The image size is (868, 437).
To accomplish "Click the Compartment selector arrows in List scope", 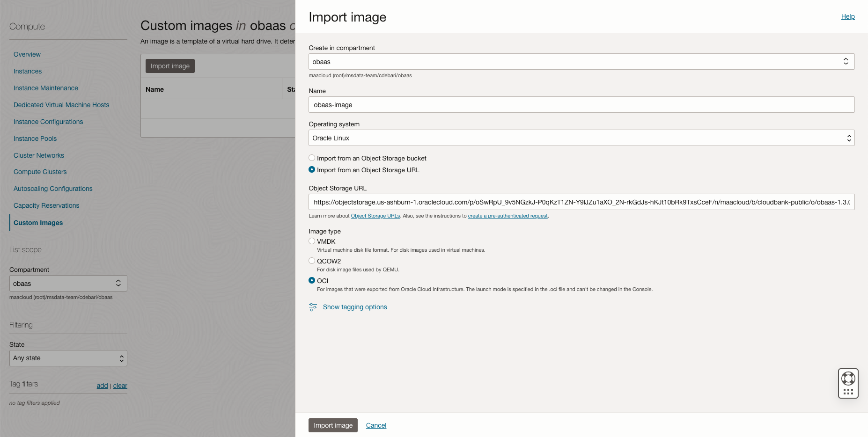I will pyautogui.click(x=119, y=283).
